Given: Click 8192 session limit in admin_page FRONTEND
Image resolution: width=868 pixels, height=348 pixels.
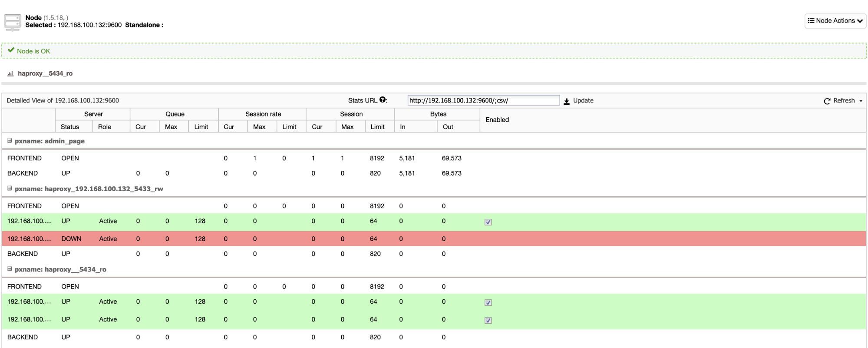Looking at the screenshot, I should tap(377, 158).
